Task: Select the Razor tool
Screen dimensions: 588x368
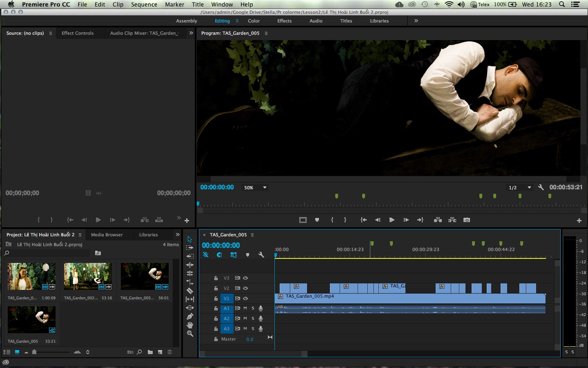Action: pyautogui.click(x=190, y=291)
